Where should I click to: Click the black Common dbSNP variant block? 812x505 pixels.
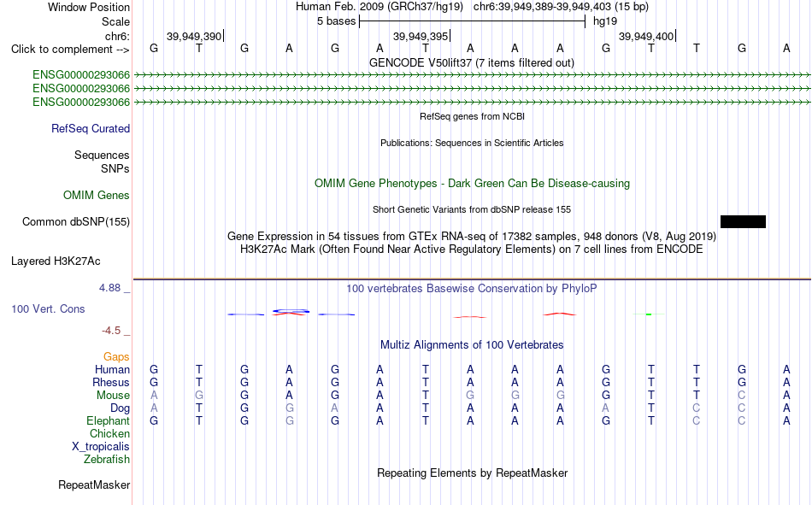[743, 221]
